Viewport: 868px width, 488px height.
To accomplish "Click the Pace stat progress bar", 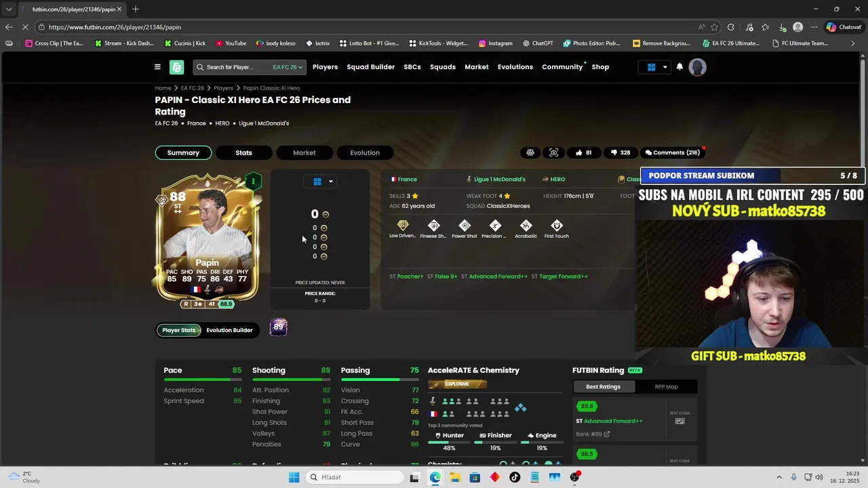I will 202,380.
